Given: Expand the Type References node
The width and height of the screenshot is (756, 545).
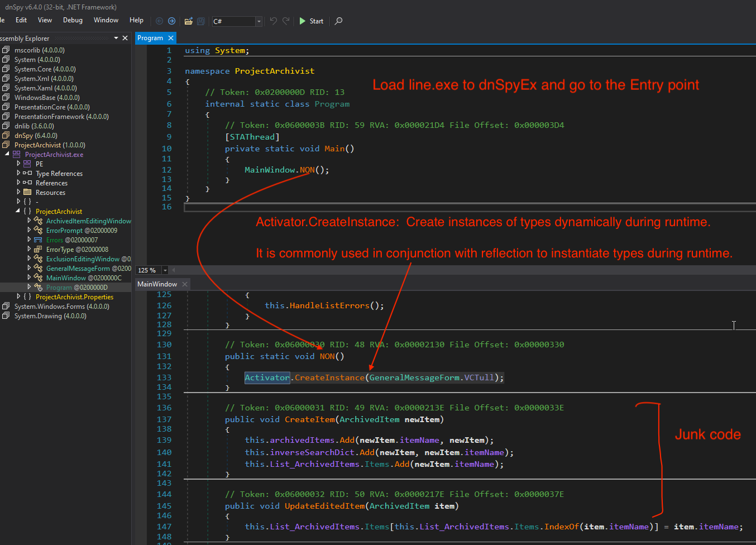Looking at the screenshot, I should [x=18, y=173].
